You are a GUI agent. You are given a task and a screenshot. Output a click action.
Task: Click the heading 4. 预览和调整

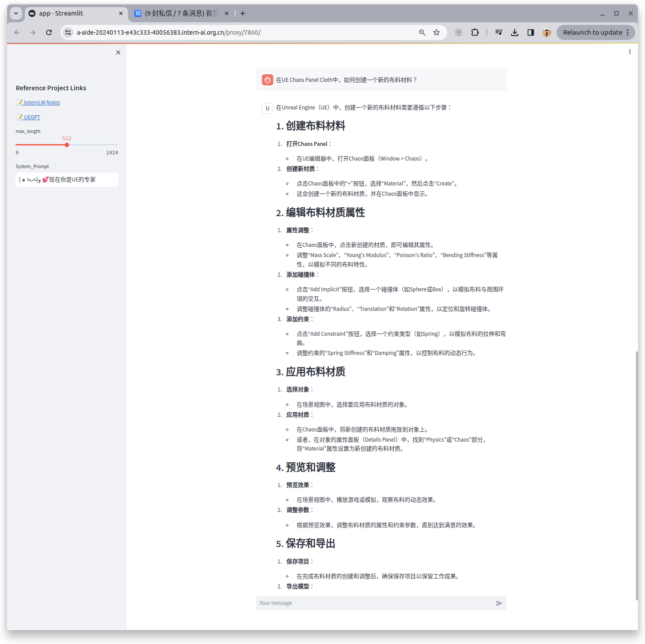pos(306,467)
